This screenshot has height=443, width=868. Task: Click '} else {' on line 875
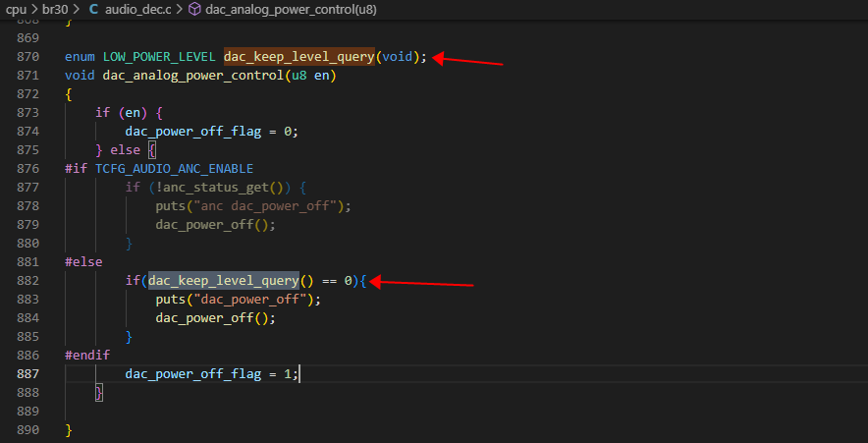(x=126, y=150)
